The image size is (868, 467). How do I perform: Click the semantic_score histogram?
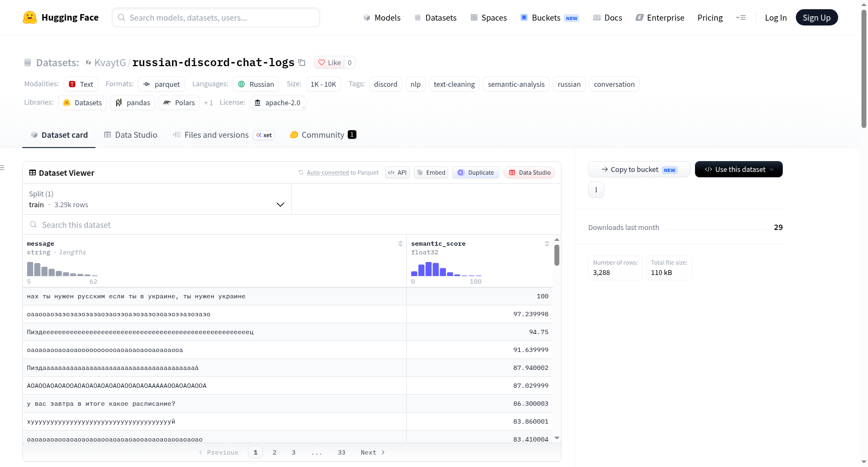pos(446,269)
